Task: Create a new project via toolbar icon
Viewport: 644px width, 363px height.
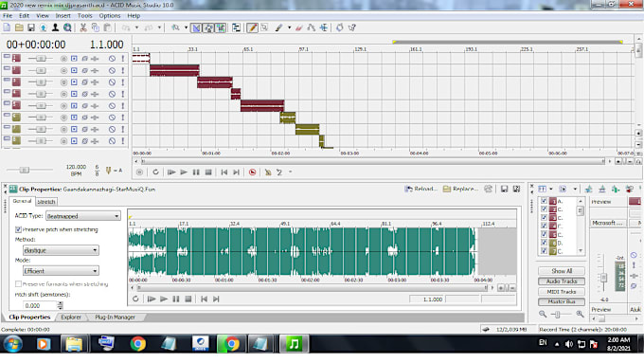Action: coord(7,27)
